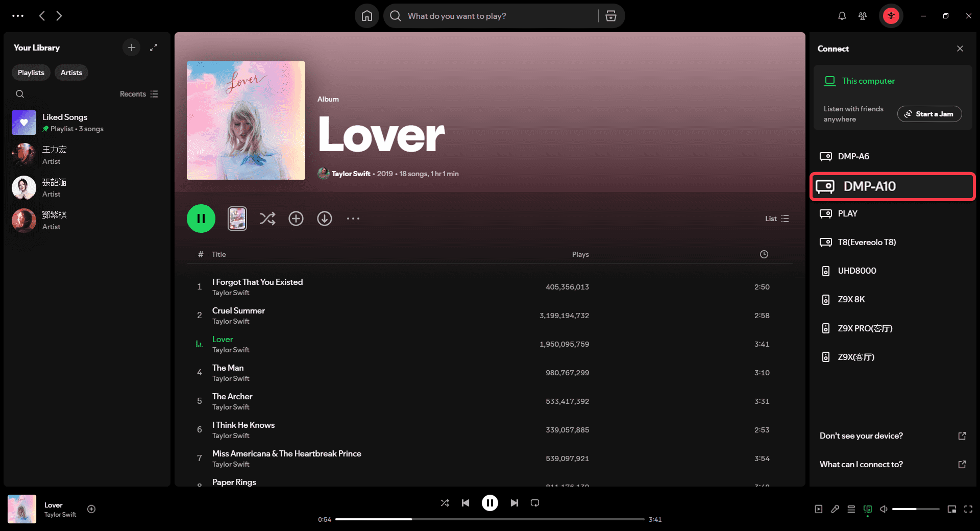Click the Home icon in top bar
The height and width of the screenshot is (531, 980).
[x=366, y=16]
